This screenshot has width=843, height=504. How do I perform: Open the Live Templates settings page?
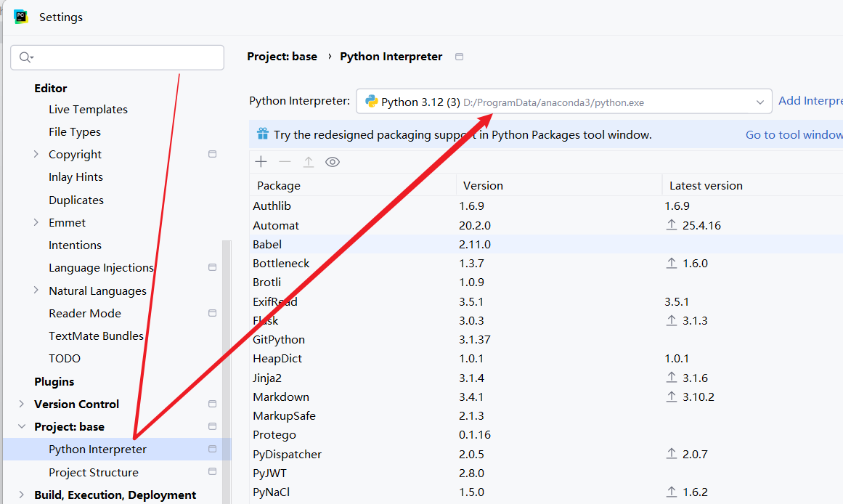(88, 109)
